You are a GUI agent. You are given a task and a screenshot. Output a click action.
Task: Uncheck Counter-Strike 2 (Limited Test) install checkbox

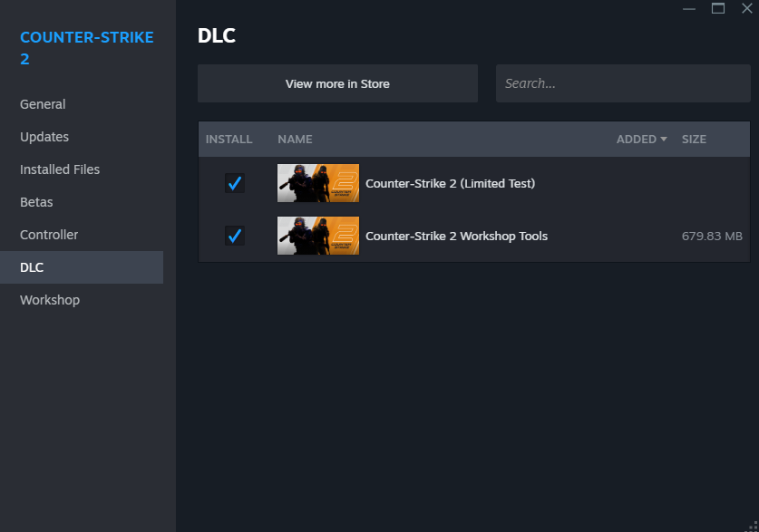(235, 183)
